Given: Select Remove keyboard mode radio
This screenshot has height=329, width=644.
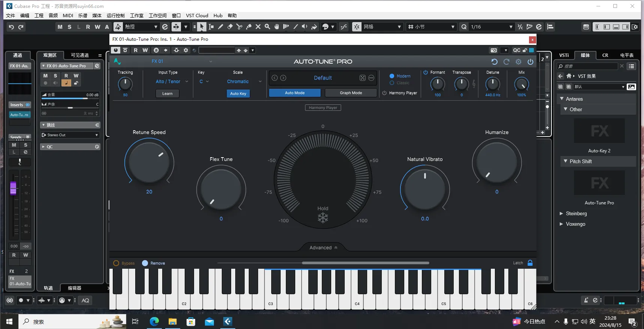Looking at the screenshot, I should pos(145,263).
